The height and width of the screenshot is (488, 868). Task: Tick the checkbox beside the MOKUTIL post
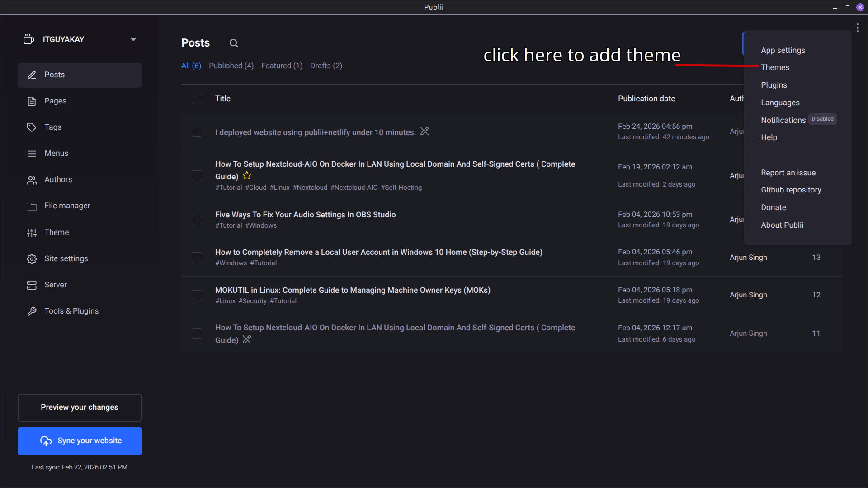197,295
